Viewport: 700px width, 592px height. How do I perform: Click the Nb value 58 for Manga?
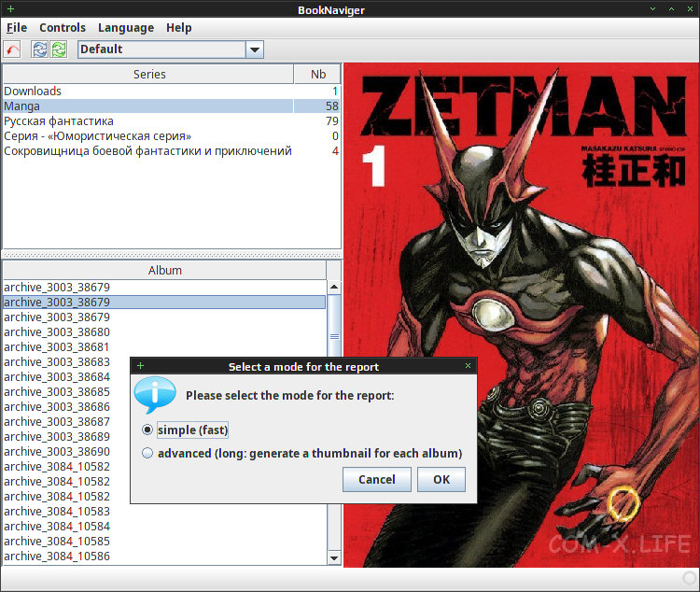point(331,106)
